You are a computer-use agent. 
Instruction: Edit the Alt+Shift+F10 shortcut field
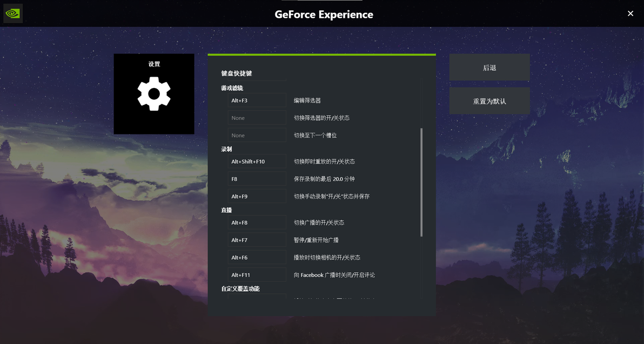257,161
